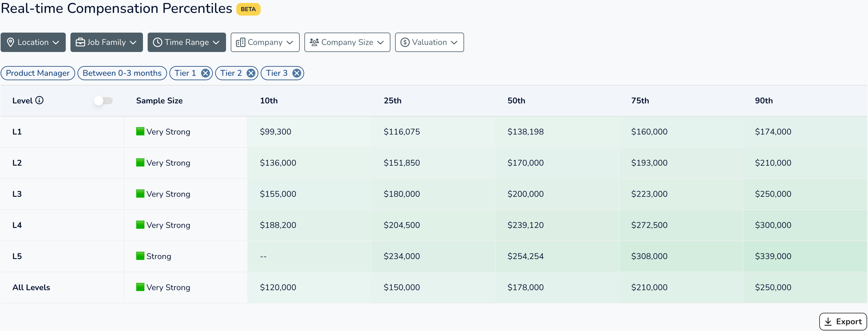Click the Real-time Compensation Percentiles heading
Screen dimensions: 868x331
coord(117,9)
